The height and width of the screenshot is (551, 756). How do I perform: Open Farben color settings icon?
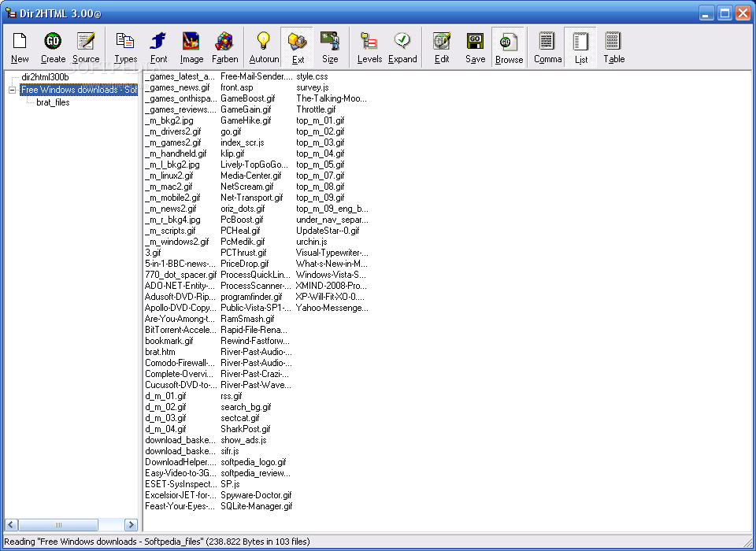tap(224, 47)
